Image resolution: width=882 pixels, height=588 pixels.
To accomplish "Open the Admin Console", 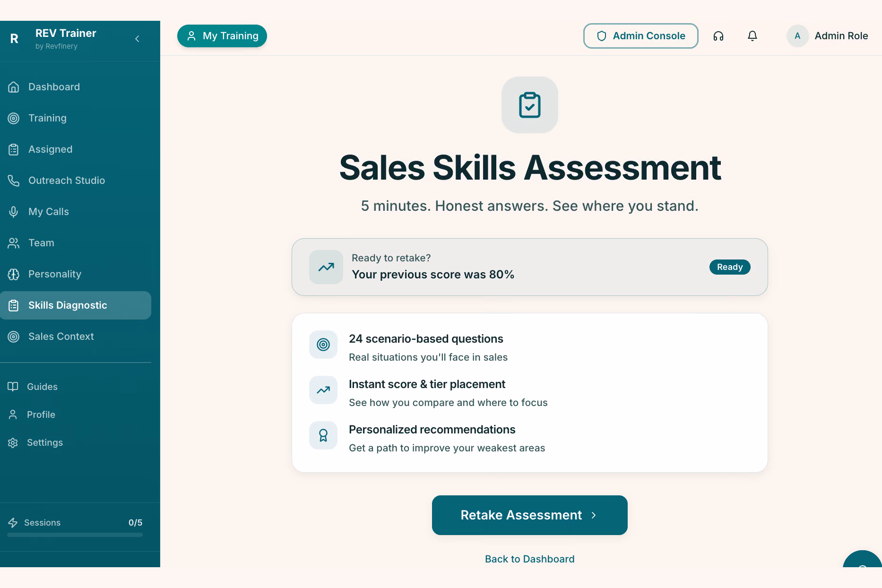I will pyautogui.click(x=640, y=36).
